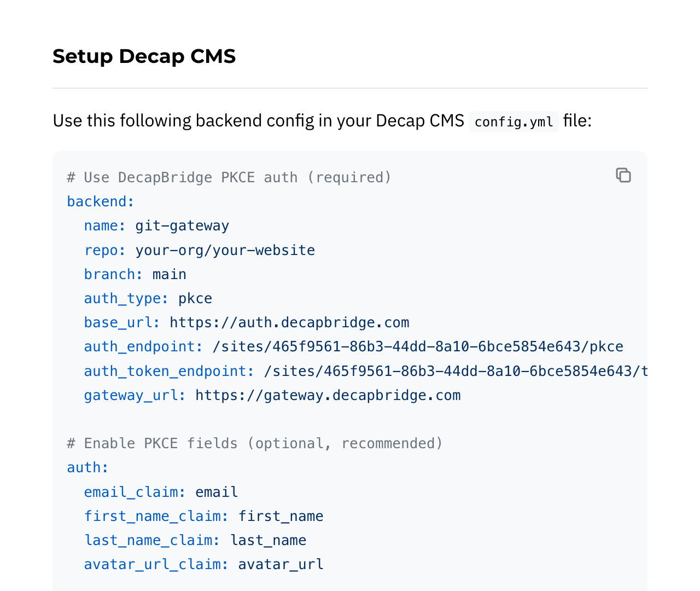Select the DecapBridge PKCE auth comment

[x=229, y=177]
